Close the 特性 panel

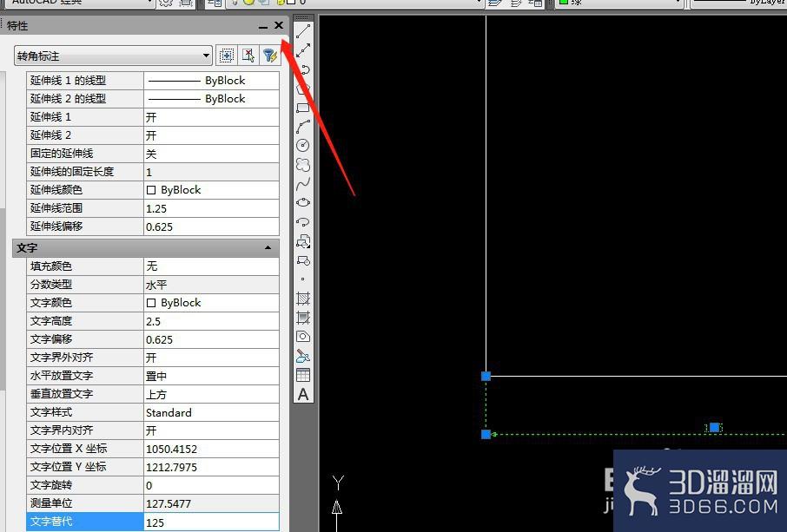coord(279,25)
